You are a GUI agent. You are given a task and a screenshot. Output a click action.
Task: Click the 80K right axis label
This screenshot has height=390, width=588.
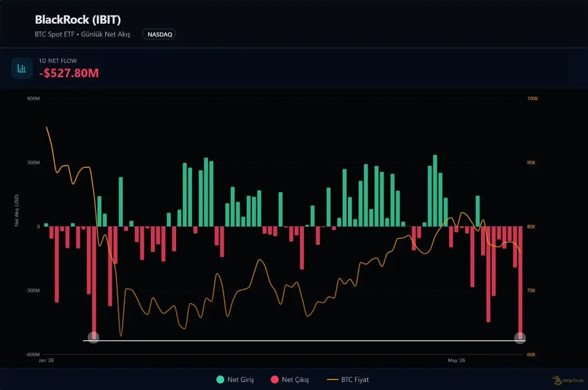coord(531,227)
